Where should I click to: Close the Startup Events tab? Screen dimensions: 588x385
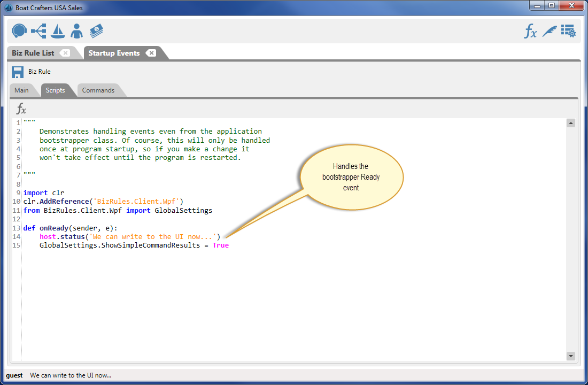click(151, 53)
